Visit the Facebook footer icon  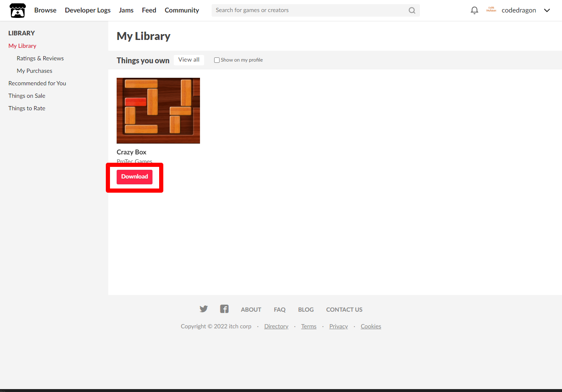[224, 309]
